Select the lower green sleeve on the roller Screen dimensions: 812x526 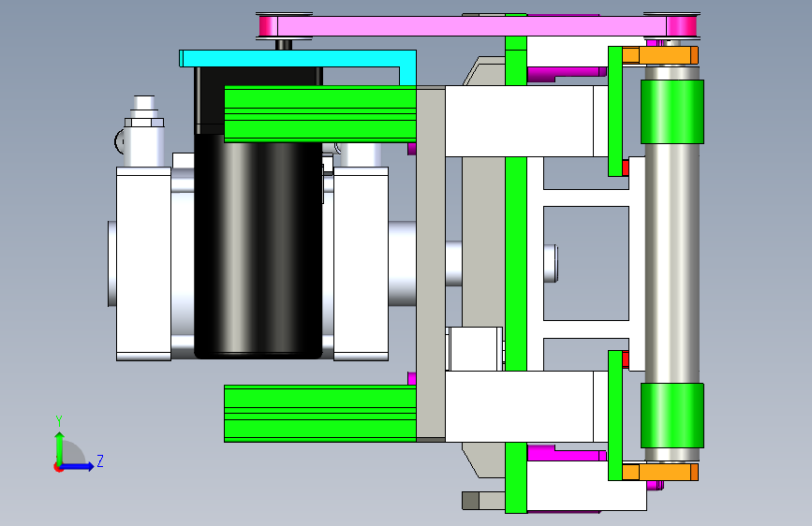(672, 416)
